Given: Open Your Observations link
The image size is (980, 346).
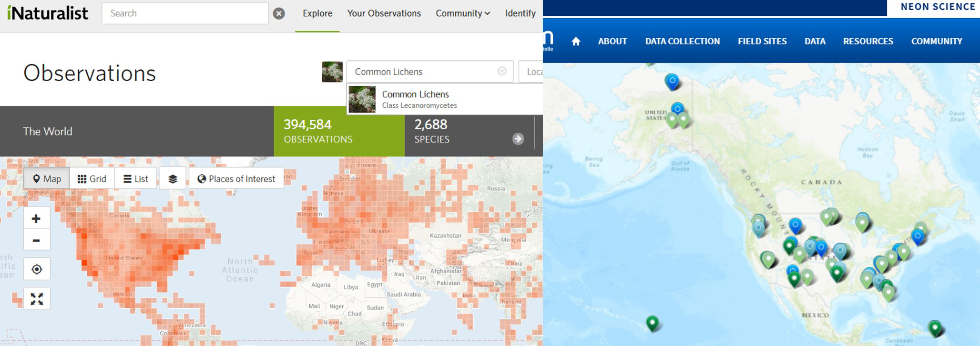Looking at the screenshot, I should click(384, 13).
